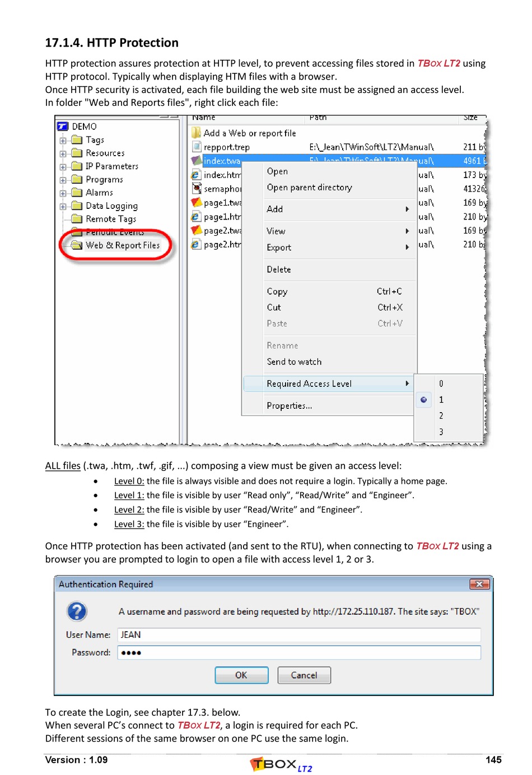Expand the Tags tree node

click(x=63, y=141)
